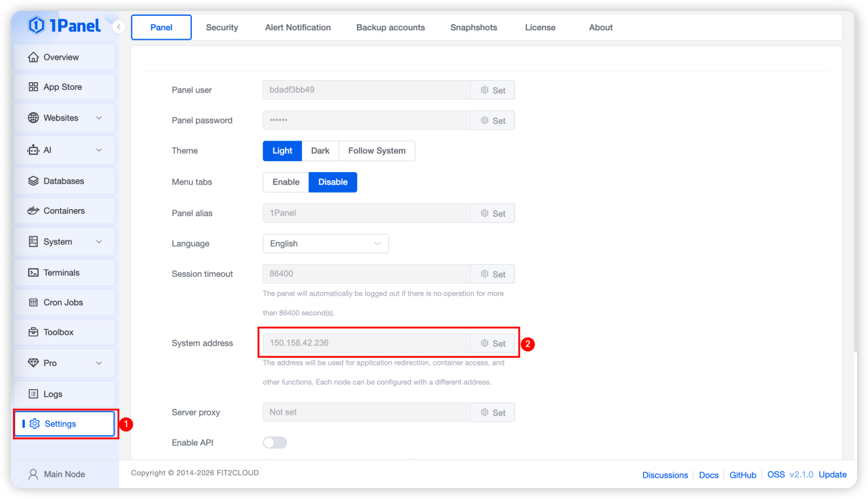868x499 pixels.
Task: Collapse the sidebar with the arrow button
Action: [119, 27]
